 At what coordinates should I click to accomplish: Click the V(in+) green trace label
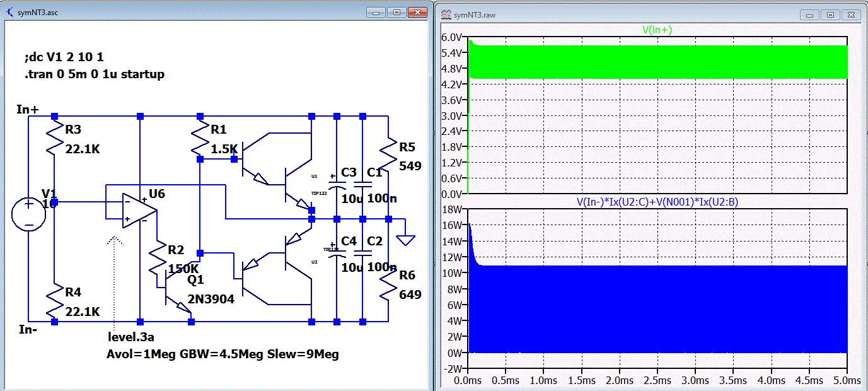click(657, 28)
